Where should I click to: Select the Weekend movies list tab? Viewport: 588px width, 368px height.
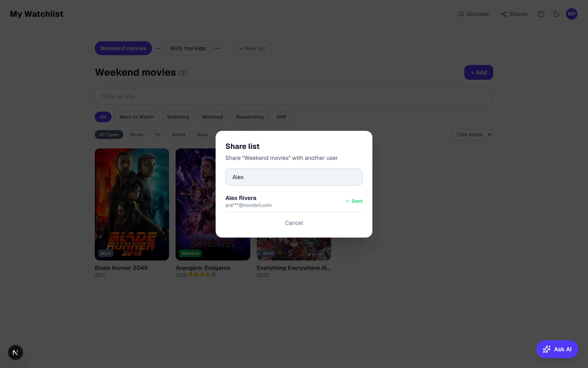point(123,48)
